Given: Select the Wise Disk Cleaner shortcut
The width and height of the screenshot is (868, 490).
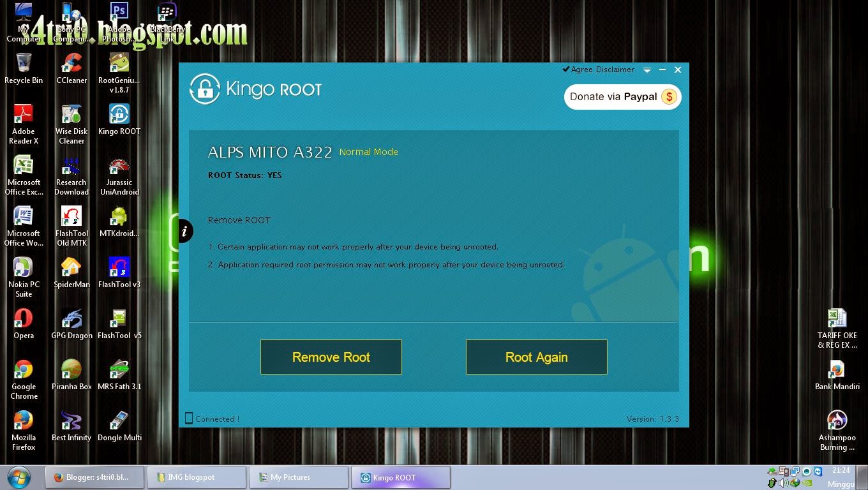Looking at the screenshot, I should coord(71,124).
